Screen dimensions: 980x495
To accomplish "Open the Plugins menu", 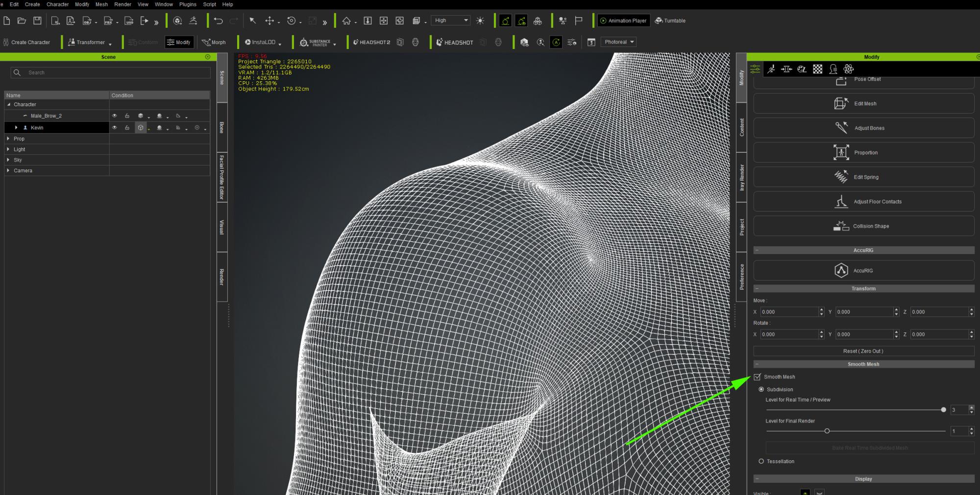I will click(x=188, y=4).
